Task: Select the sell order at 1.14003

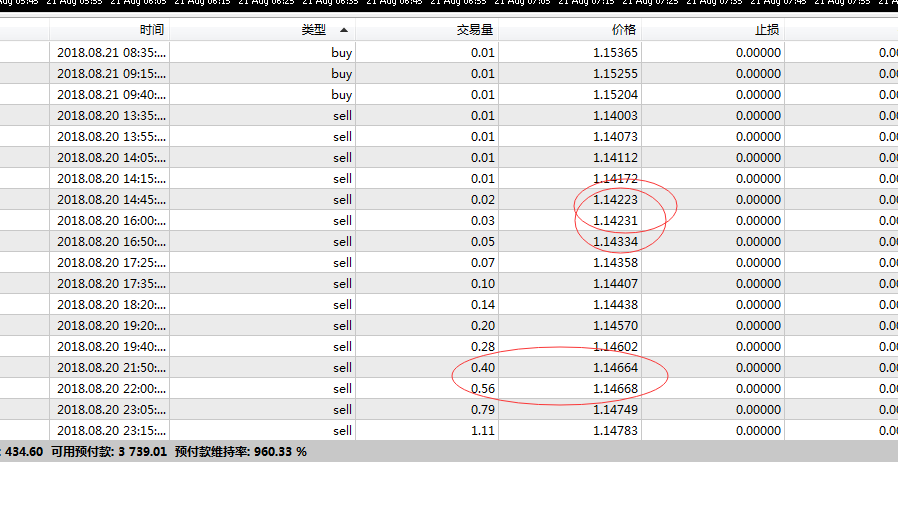Action: click(449, 116)
